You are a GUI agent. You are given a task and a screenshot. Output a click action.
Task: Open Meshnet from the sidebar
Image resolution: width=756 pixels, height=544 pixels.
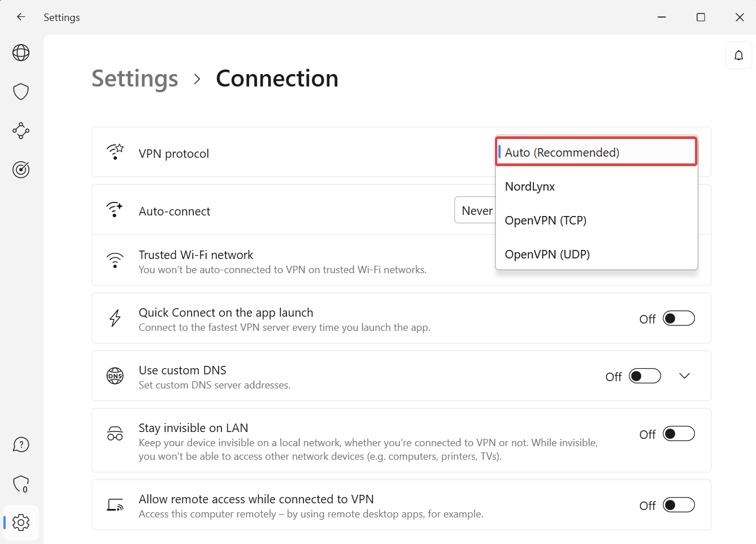coord(20,131)
